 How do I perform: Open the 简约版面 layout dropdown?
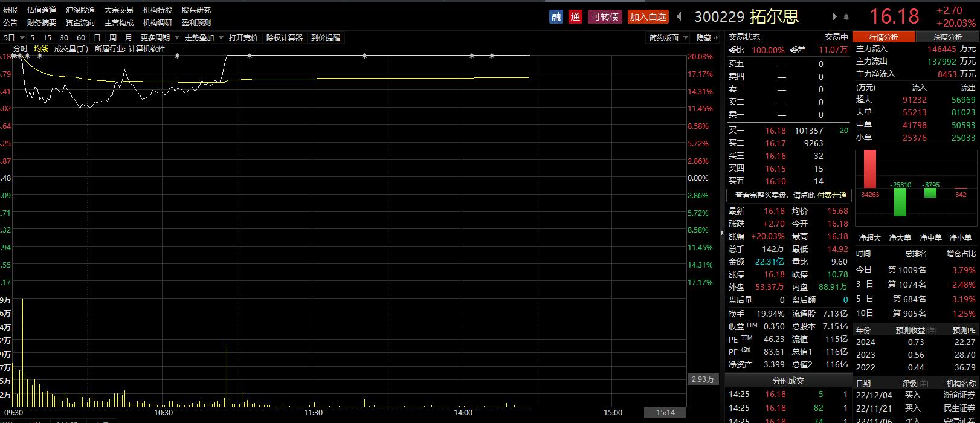668,37
